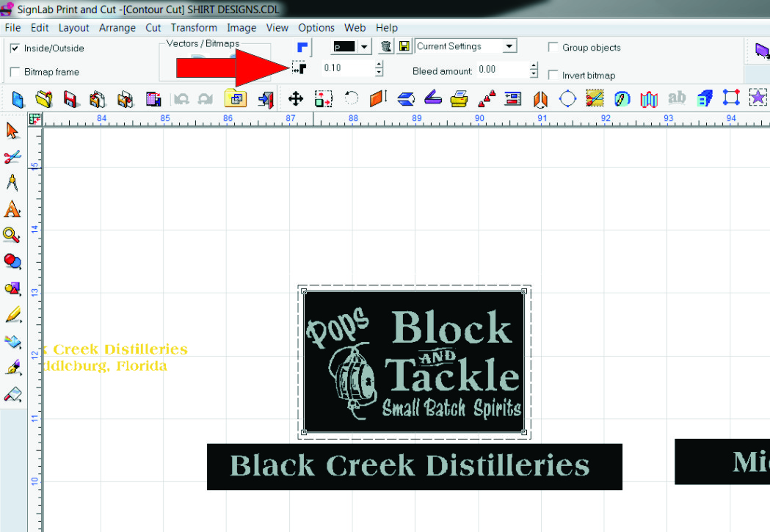Select the compass drawing tool

pyautogui.click(x=12, y=183)
